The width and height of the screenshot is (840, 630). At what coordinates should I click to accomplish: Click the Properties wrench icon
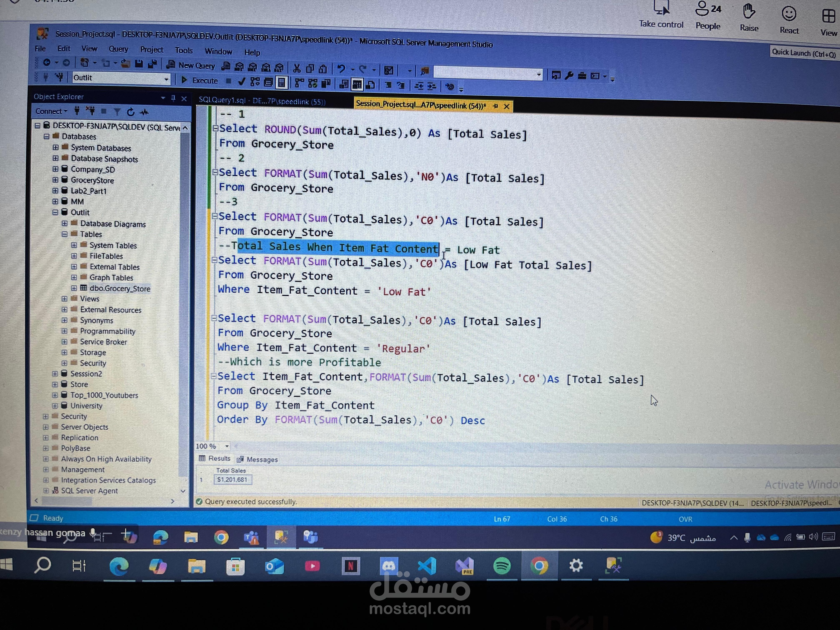(569, 75)
